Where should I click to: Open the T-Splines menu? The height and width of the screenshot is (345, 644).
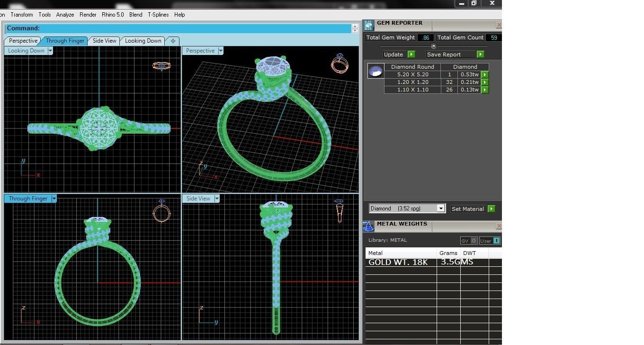click(158, 15)
